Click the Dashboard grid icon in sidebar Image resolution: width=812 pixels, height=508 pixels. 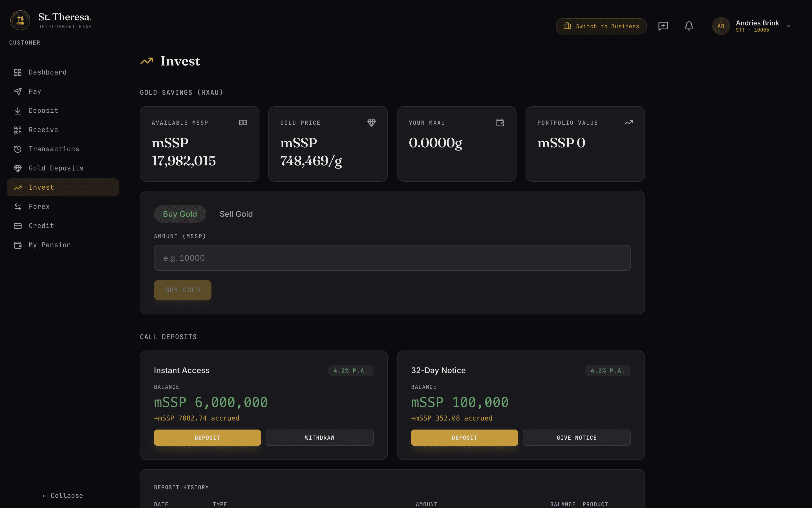(18, 73)
